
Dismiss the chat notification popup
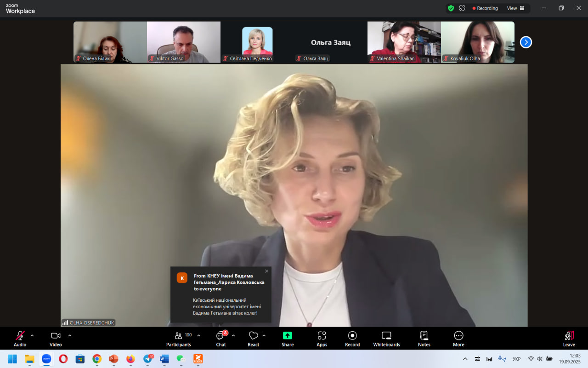tap(266, 271)
